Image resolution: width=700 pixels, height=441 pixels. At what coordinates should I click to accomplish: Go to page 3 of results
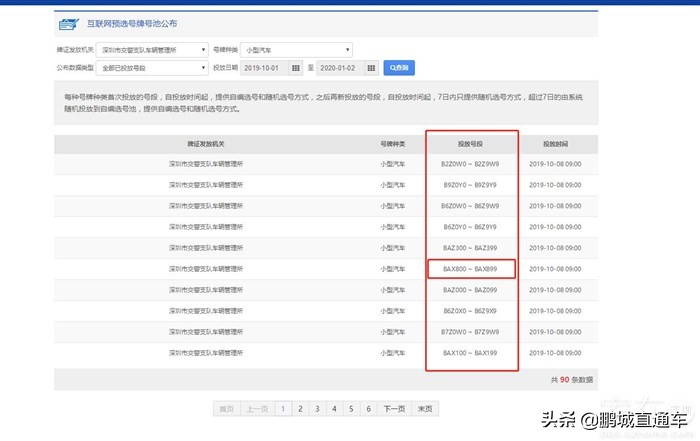(317, 408)
